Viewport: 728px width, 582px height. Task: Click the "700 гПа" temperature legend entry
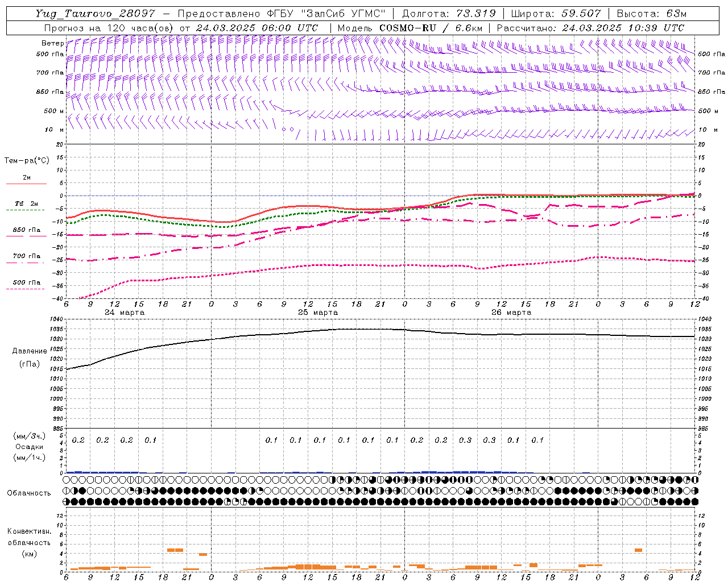coord(27,256)
